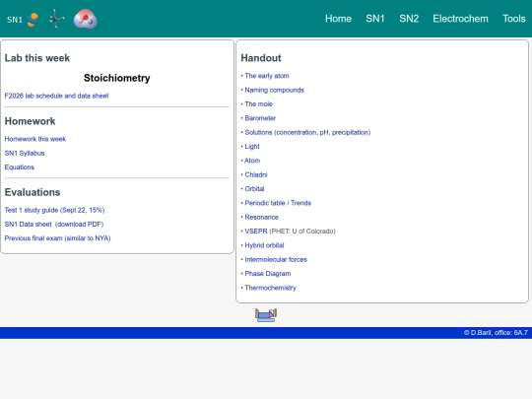
Task: Click the orange and blue orbital icon
Action: pos(33,20)
